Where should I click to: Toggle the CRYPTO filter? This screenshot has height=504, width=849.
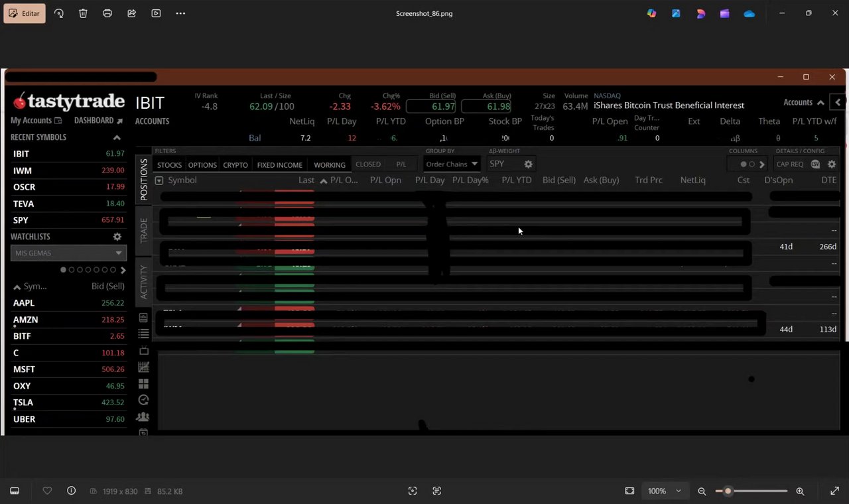(x=235, y=165)
